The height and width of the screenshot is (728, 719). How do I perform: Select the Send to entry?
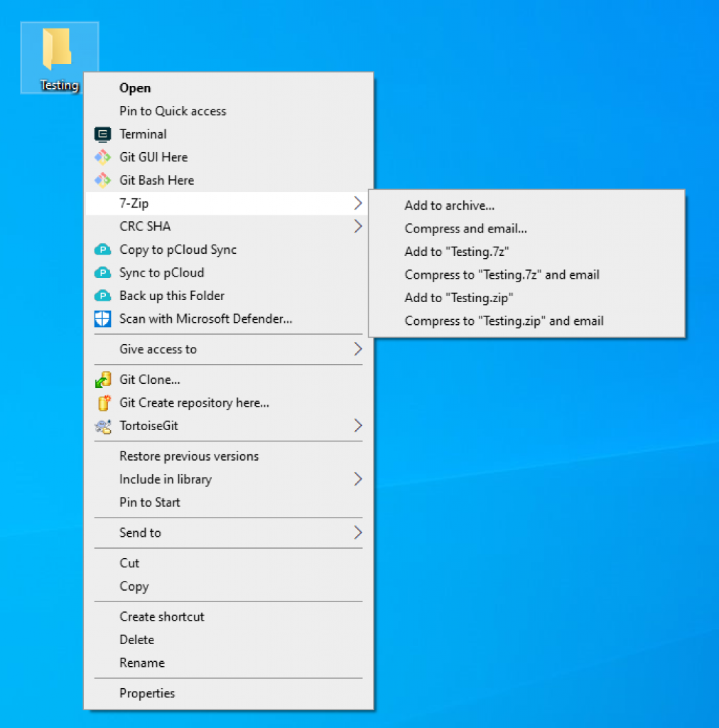(x=229, y=532)
